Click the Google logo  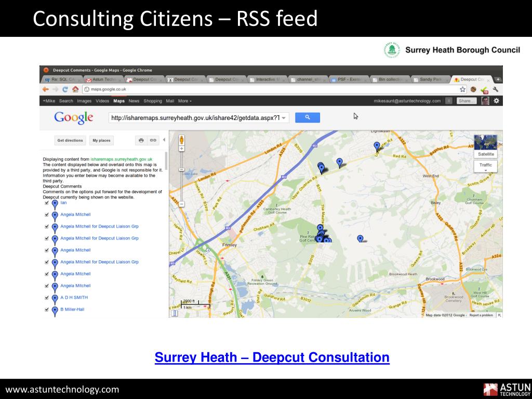click(x=74, y=117)
